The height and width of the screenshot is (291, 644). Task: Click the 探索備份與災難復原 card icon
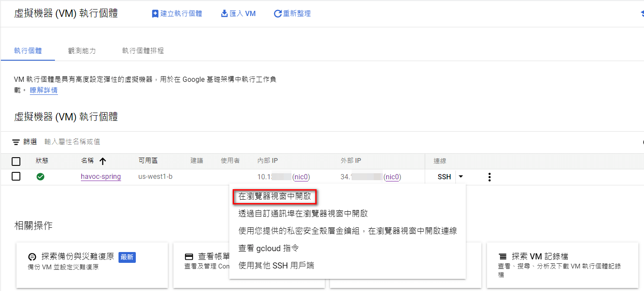[x=32, y=256]
